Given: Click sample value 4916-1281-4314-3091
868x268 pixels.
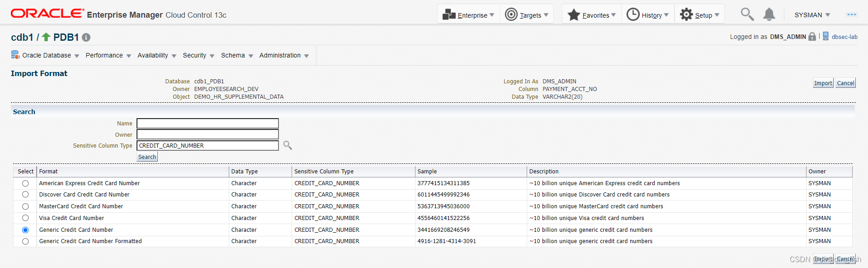Looking at the screenshot, I should click(447, 241).
